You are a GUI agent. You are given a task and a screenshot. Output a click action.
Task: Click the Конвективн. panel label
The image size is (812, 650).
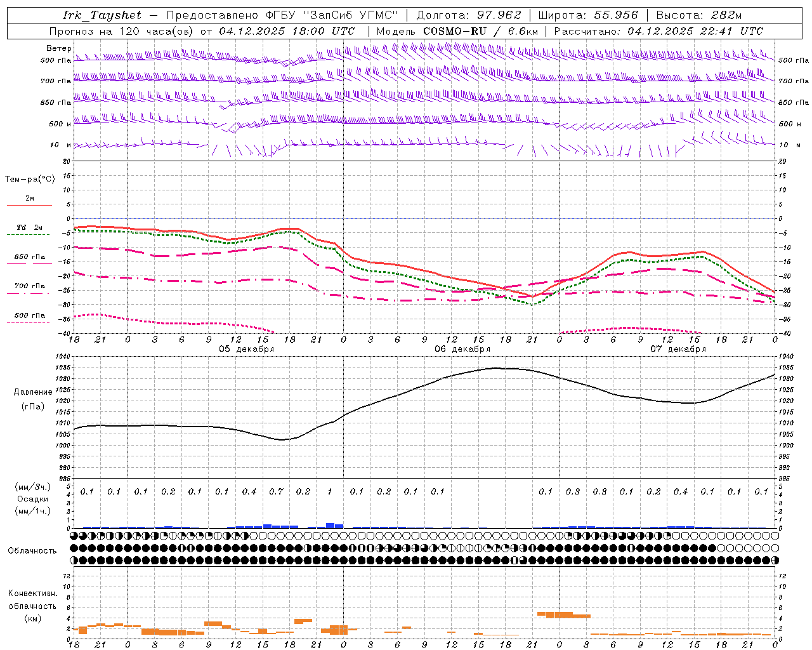[33, 594]
